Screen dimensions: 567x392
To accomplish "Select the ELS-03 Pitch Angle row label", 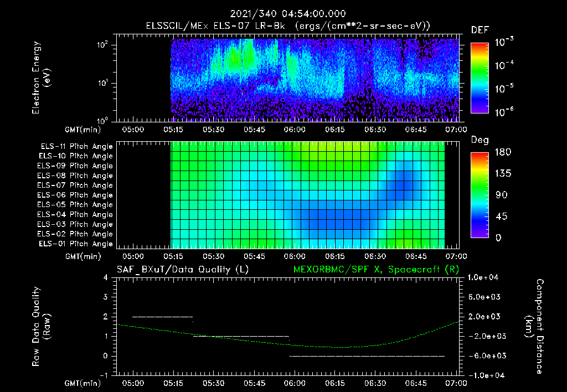I will coord(75,224).
